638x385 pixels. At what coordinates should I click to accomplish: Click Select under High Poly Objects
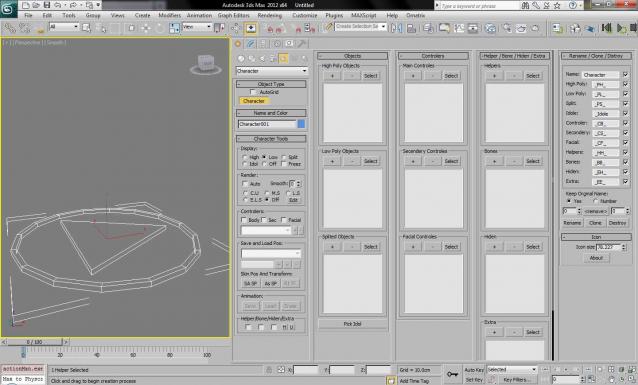(x=370, y=76)
